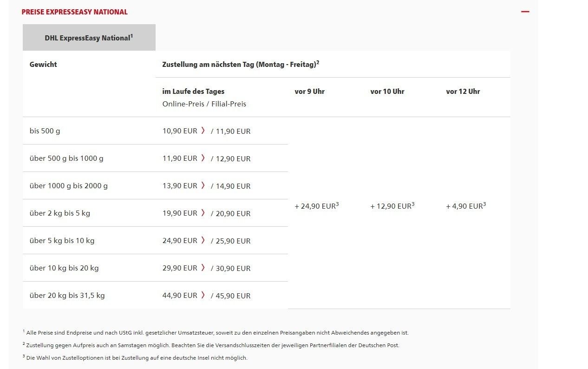The width and height of the screenshot is (588, 369).
Task: Click the '/ 11,90 EUR' branch price
Action: [230, 132]
